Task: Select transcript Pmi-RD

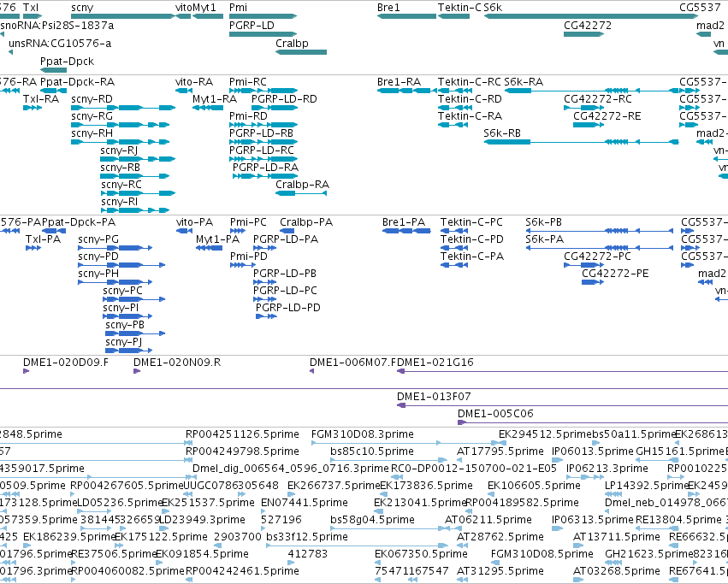Action: [x=263, y=125]
